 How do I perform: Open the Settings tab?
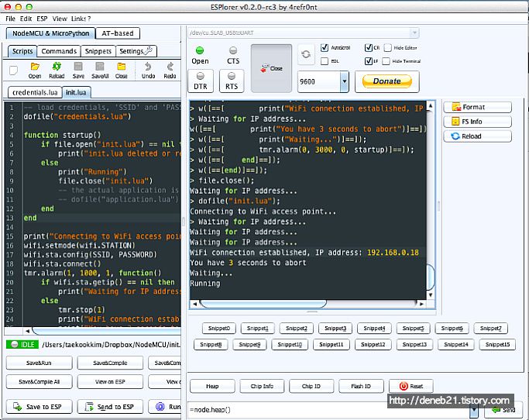[136, 51]
